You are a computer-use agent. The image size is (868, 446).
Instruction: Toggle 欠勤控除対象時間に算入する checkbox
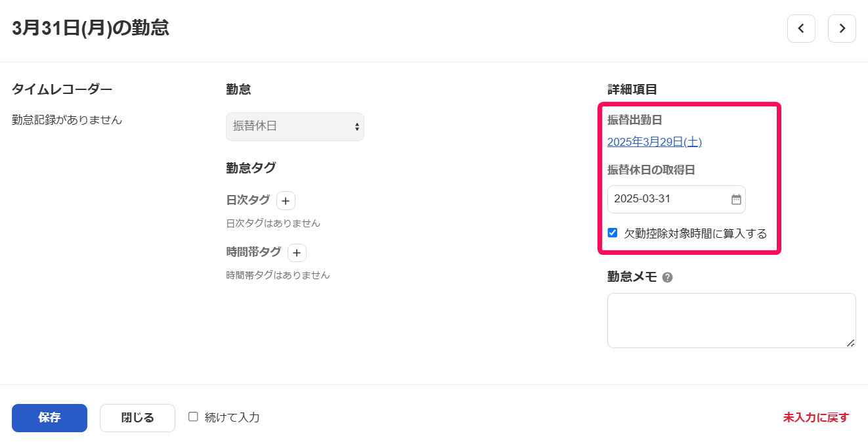pos(613,233)
